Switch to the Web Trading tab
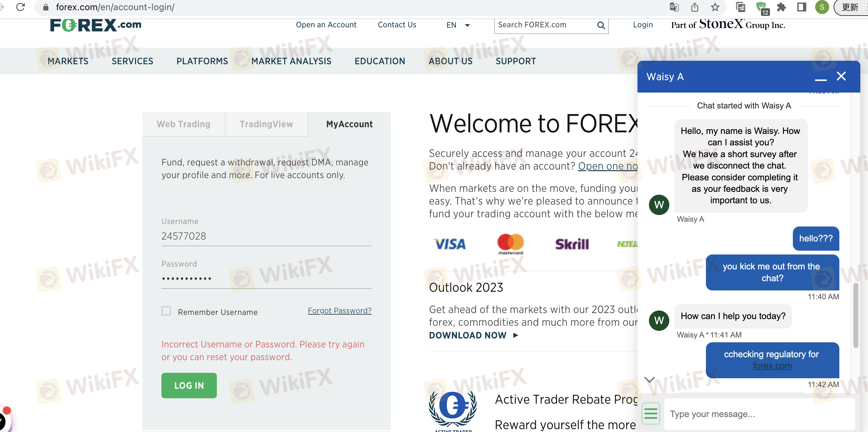The image size is (868, 432). (183, 124)
